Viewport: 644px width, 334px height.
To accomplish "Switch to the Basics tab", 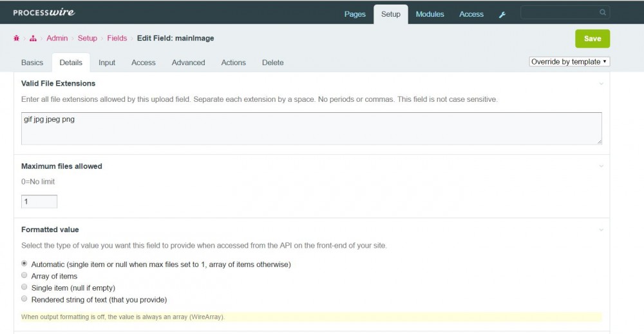I will pyautogui.click(x=32, y=63).
